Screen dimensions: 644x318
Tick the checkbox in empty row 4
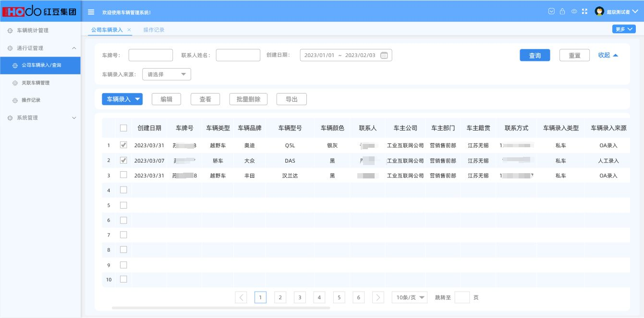click(123, 190)
